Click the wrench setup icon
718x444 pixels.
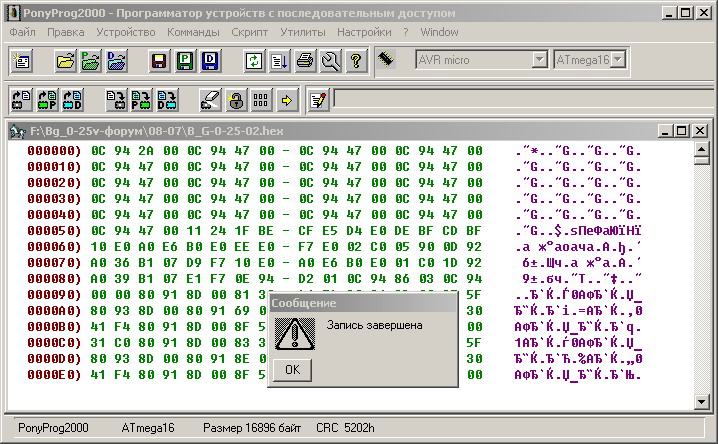(330, 61)
